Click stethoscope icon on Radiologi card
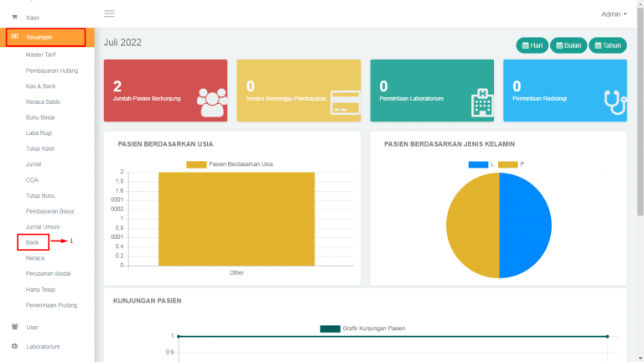Viewport: 644px width, 362px height. click(x=615, y=102)
